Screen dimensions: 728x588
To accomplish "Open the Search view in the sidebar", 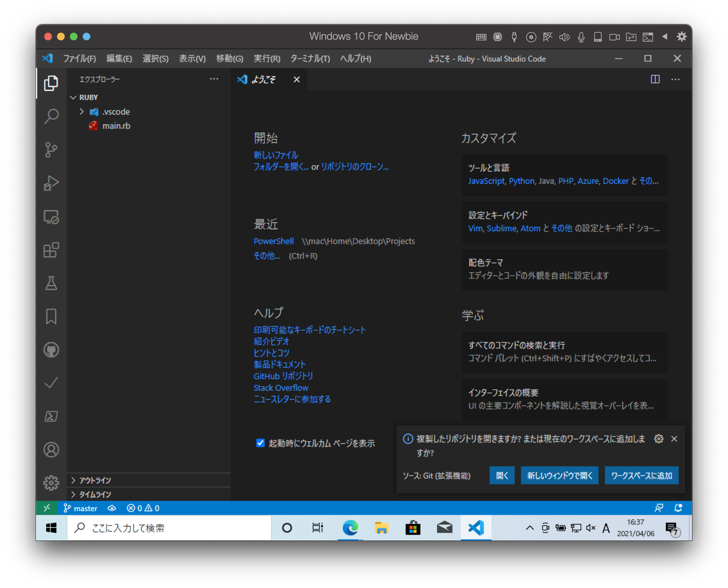I will pyautogui.click(x=51, y=116).
